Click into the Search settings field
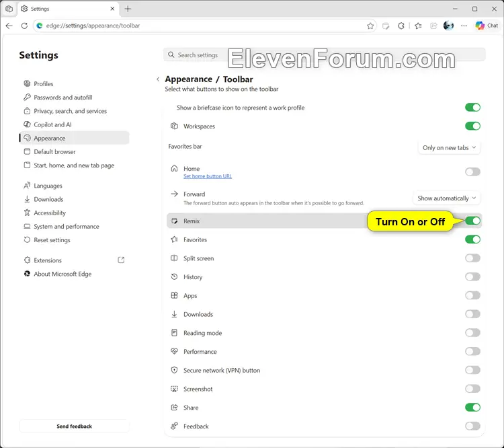Screen dimensions: 504x448 325,54
